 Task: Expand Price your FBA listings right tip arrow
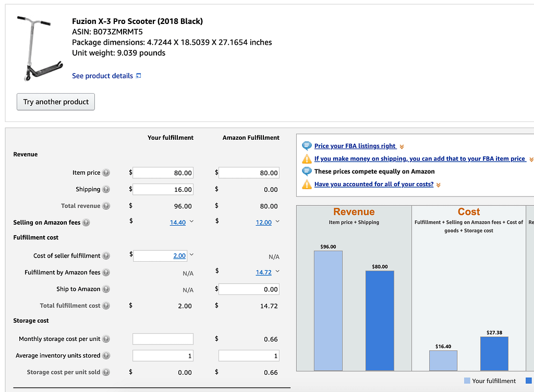(402, 146)
